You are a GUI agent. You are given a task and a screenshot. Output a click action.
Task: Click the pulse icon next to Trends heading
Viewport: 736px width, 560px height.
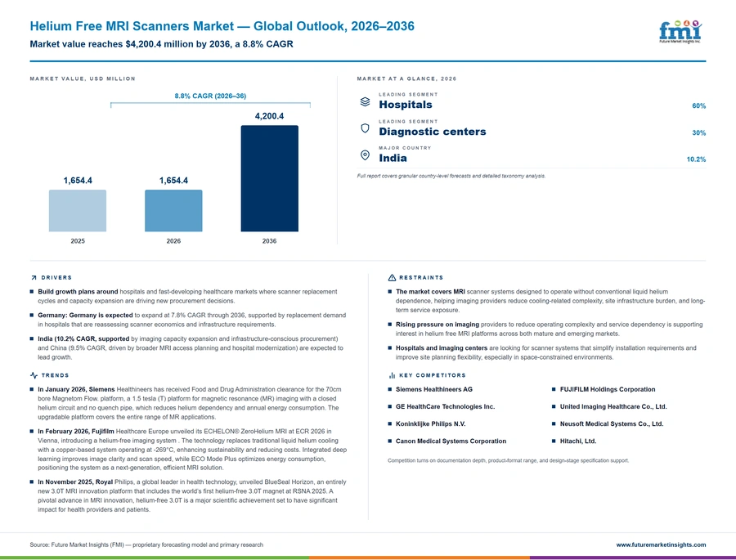(x=34, y=375)
